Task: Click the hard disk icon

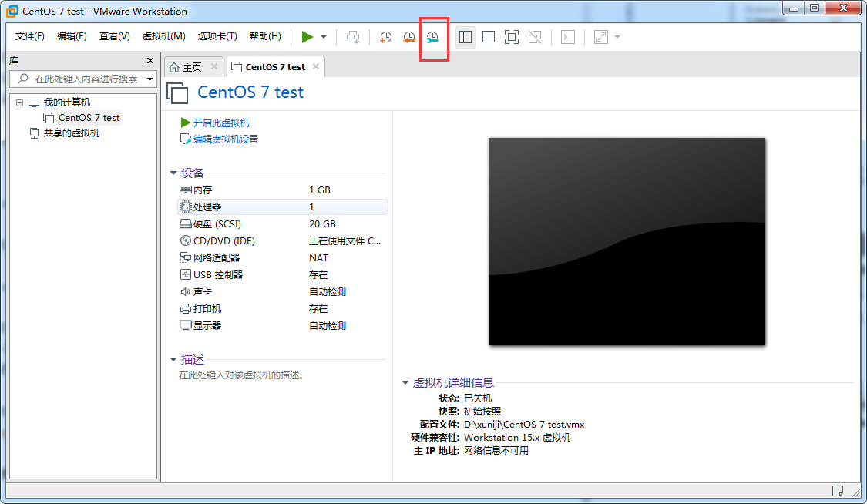Action: [x=186, y=223]
